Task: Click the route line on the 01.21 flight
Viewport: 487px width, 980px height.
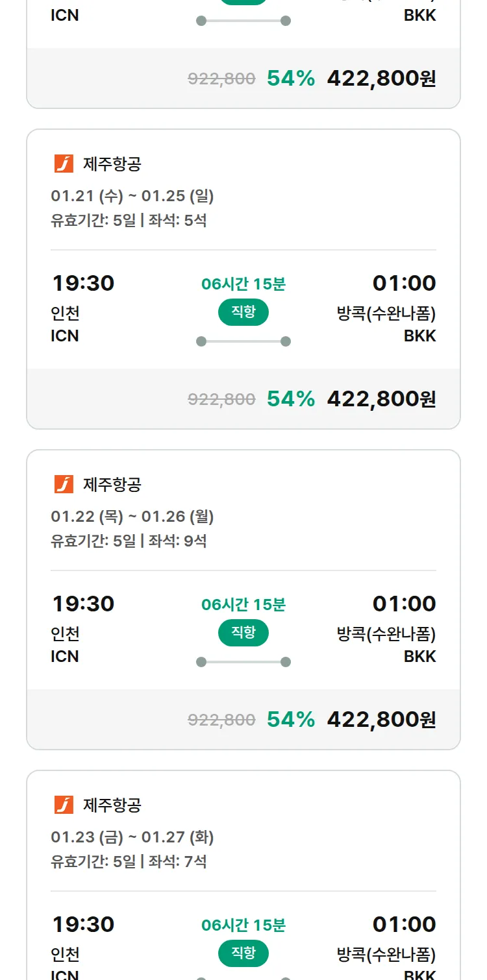Action: pos(243,341)
